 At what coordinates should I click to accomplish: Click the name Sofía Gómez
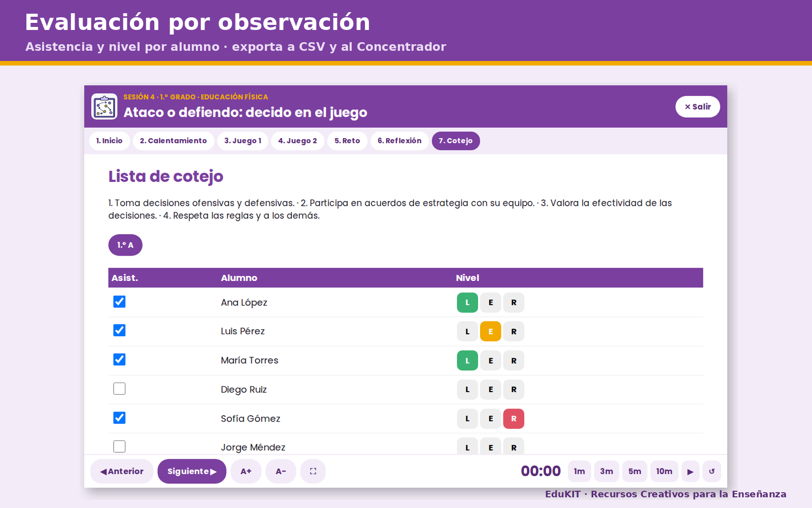tap(251, 419)
